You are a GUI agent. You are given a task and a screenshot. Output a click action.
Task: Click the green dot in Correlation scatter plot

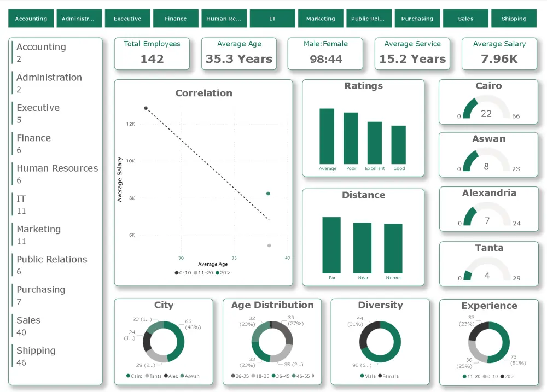click(267, 193)
